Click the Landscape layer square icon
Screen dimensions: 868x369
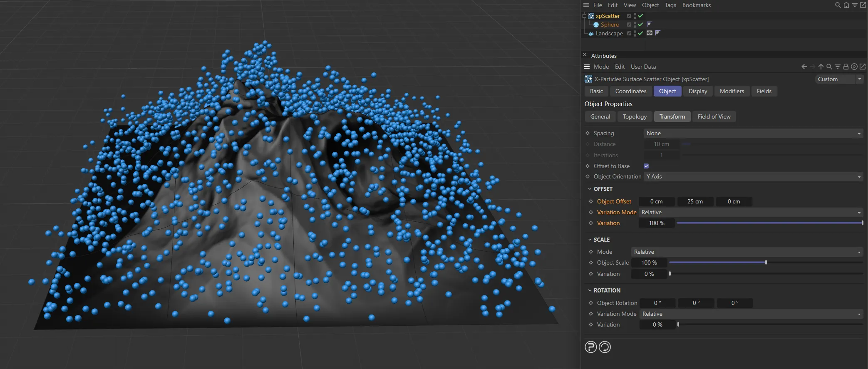tap(629, 33)
